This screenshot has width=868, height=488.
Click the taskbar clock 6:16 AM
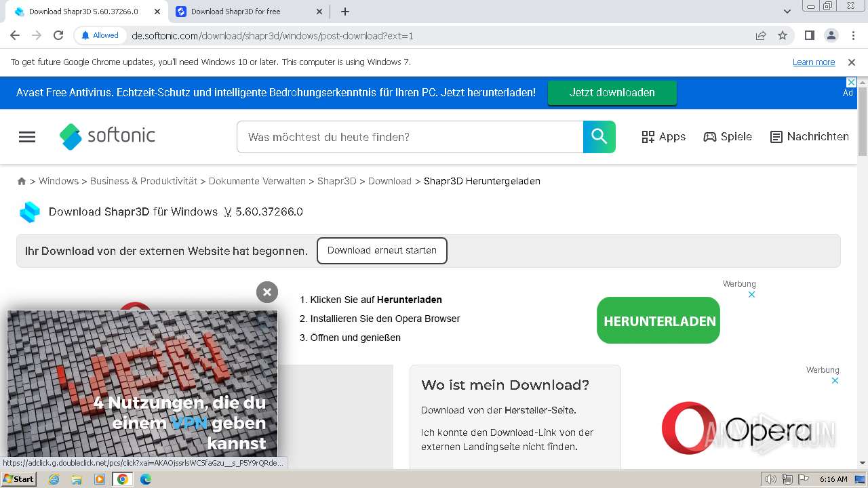833,479
